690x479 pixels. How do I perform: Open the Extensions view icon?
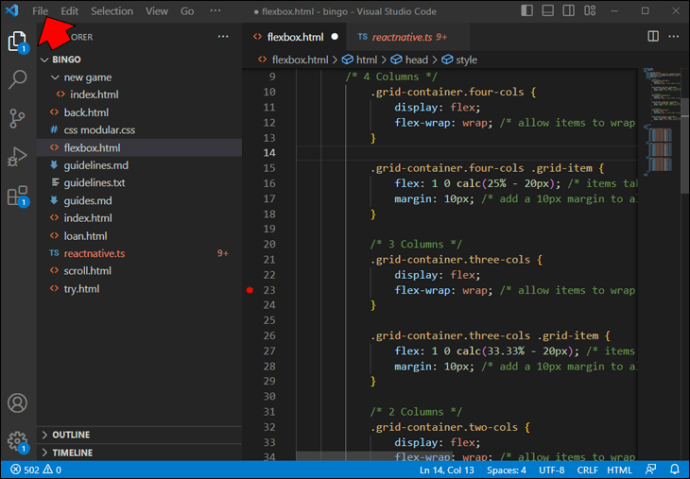click(17, 195)
